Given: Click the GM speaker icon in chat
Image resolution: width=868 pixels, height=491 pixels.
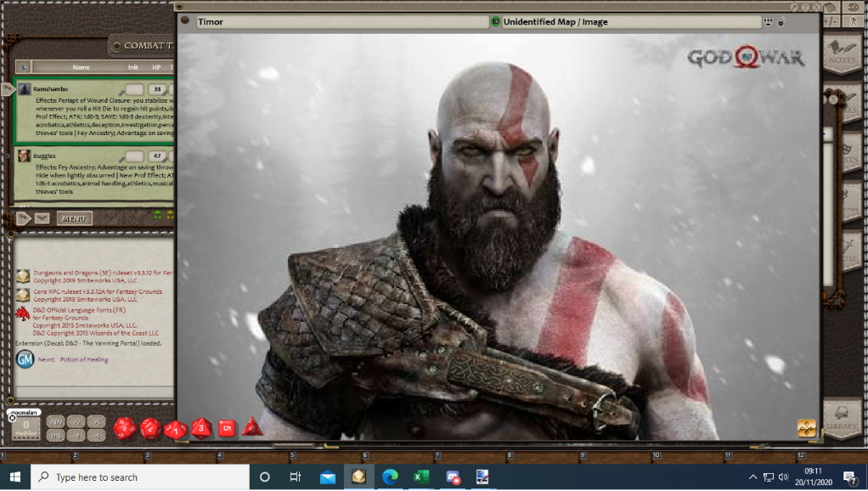Looking at the screenshot, I should click(25, 360).
